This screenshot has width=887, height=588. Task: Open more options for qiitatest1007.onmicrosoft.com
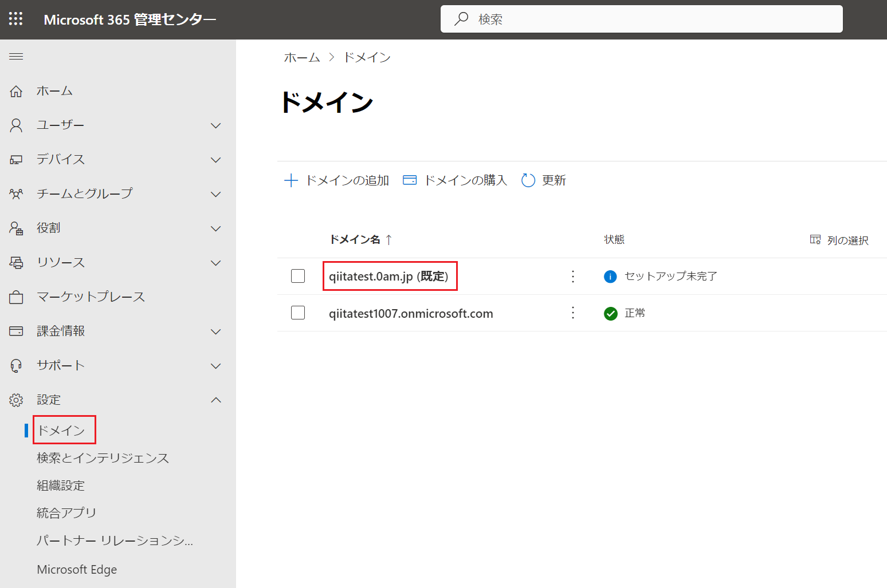573,313
